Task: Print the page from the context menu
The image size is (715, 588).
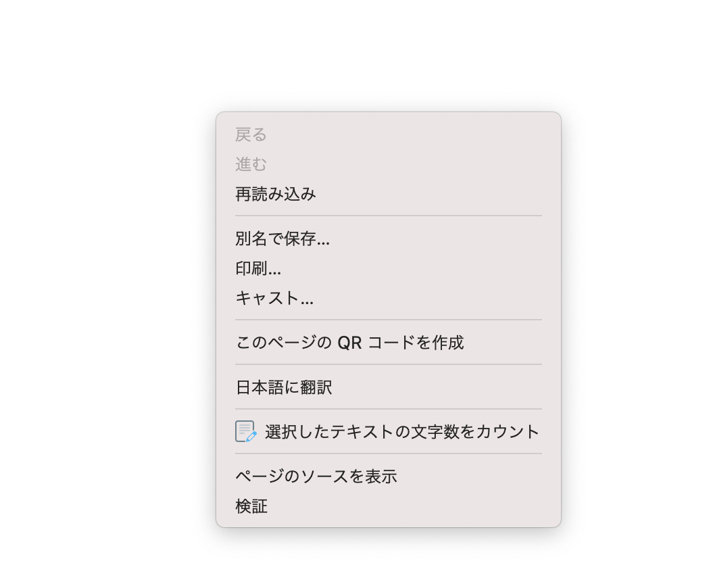Action: [258, 268]
